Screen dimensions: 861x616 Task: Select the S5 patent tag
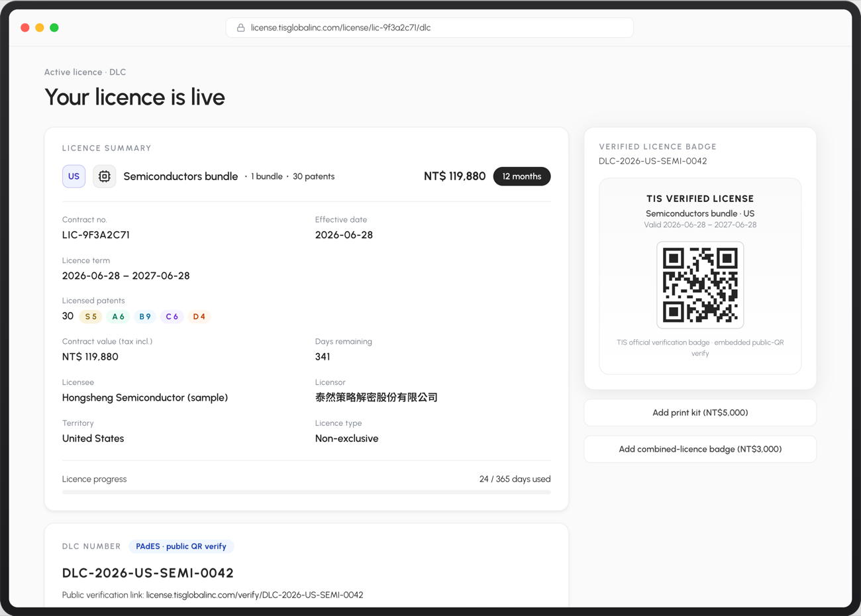[x=91, y=317]
